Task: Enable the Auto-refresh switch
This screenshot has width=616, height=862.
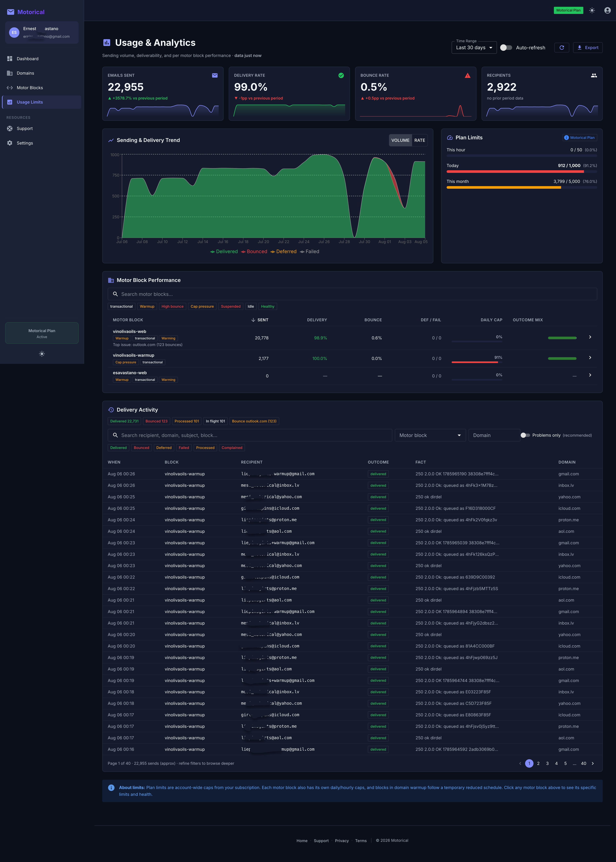Action: 506,48
